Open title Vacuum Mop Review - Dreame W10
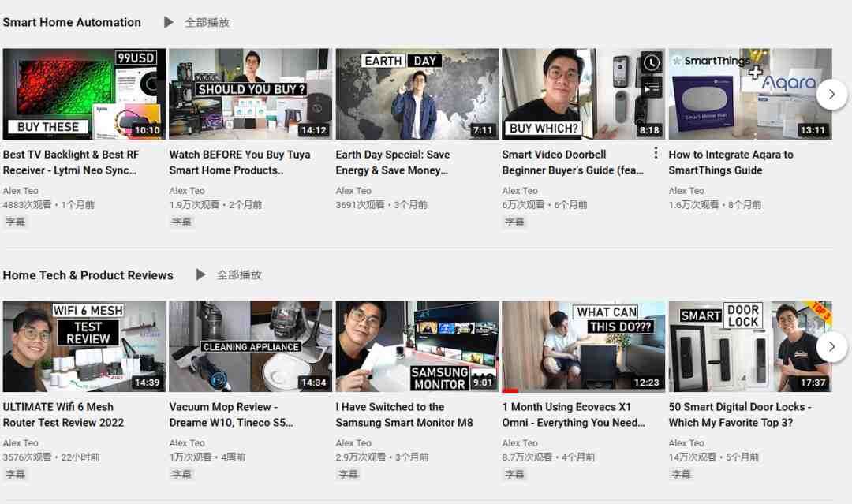The height and width of the screenshot is (504, 852). tap(231, 414)
